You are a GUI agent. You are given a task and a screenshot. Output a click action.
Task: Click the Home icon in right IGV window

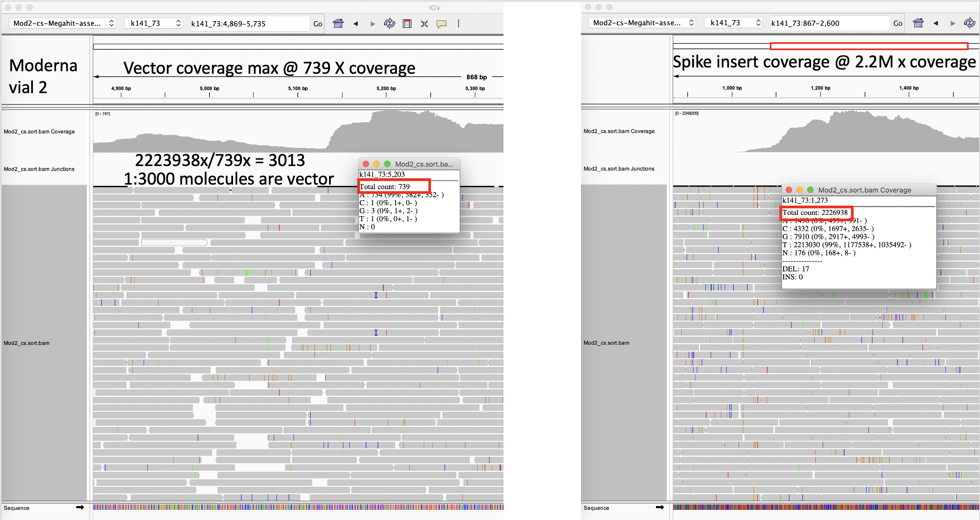pyautogui.click(x=918, y=23)
